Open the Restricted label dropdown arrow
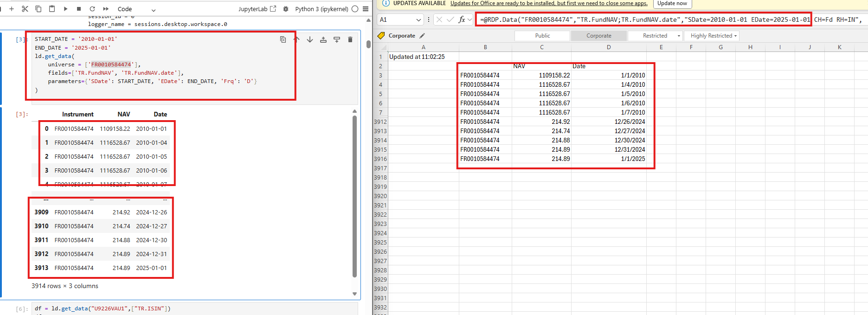 click(679, 36)
